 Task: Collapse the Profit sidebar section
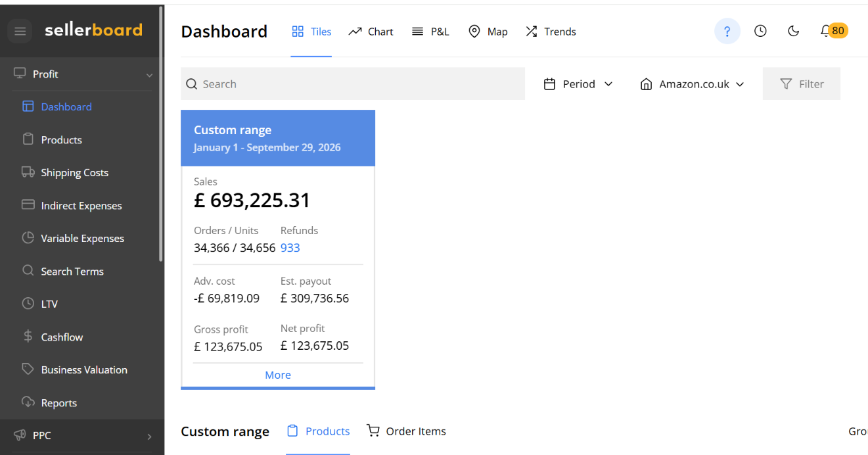82,74
